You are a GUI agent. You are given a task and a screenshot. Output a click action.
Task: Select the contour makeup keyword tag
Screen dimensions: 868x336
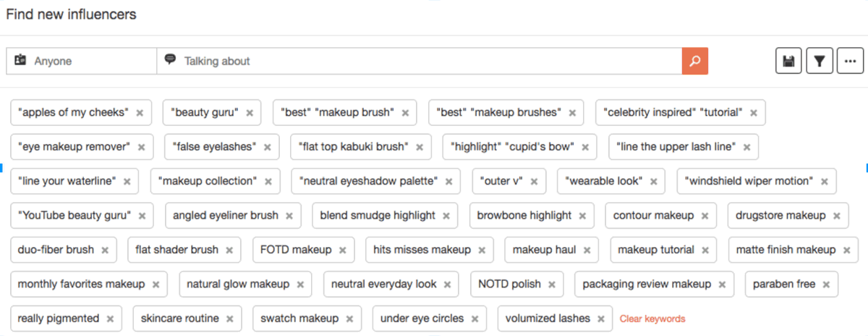[653, 215]
